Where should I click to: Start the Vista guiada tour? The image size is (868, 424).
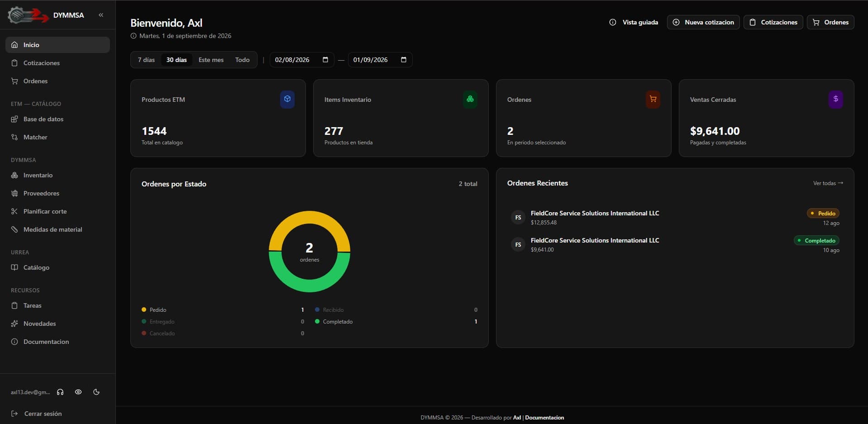pos(634,22)
